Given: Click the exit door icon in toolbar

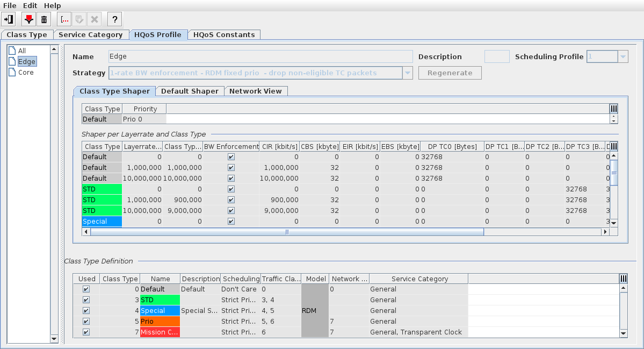Looking at the screenshot, I should click(x=9, y=19).
